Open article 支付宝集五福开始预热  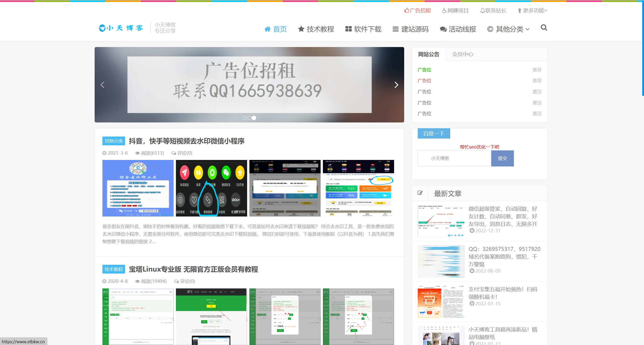[x=503, y=293]
